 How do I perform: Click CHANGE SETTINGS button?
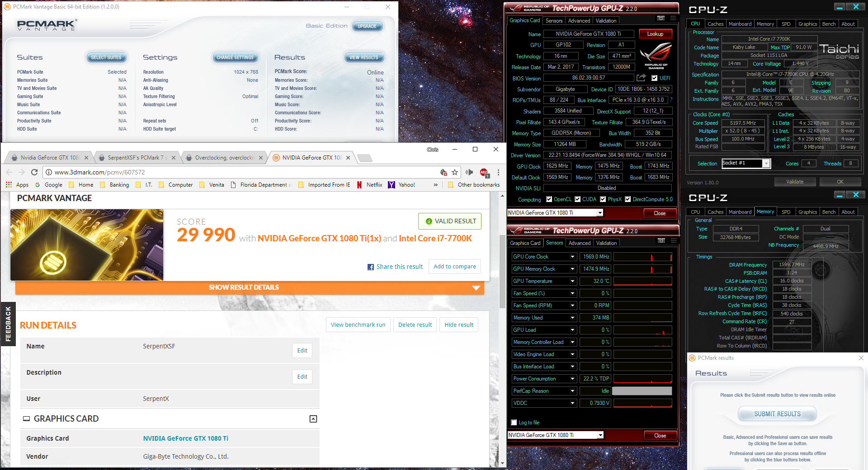click(235, 57)
